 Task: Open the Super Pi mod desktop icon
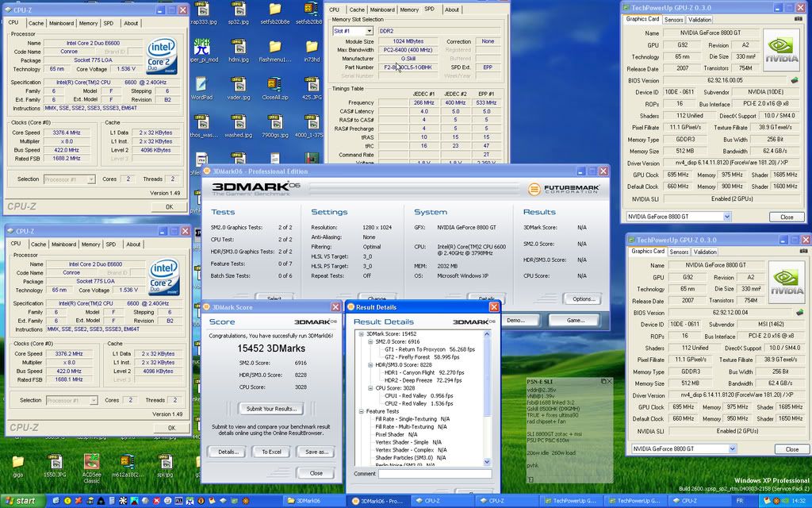(x=202, y=44)
